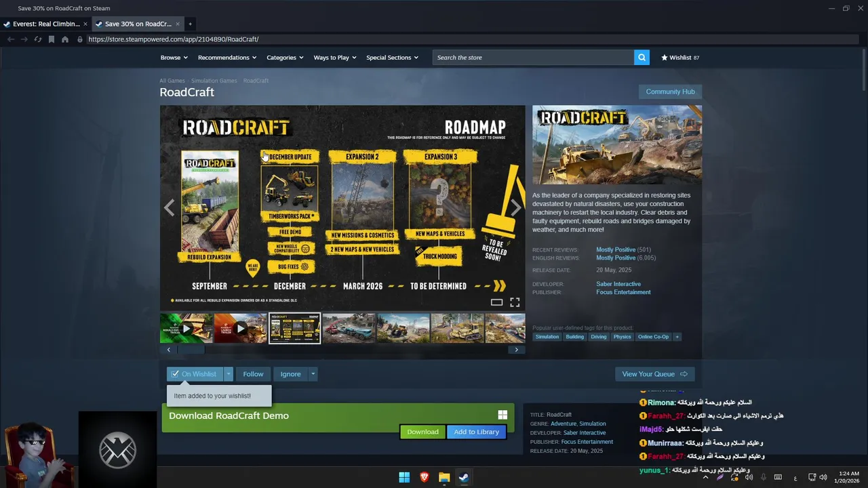
Task: Click the home icon in toolbar
Action: pos(65,39)
